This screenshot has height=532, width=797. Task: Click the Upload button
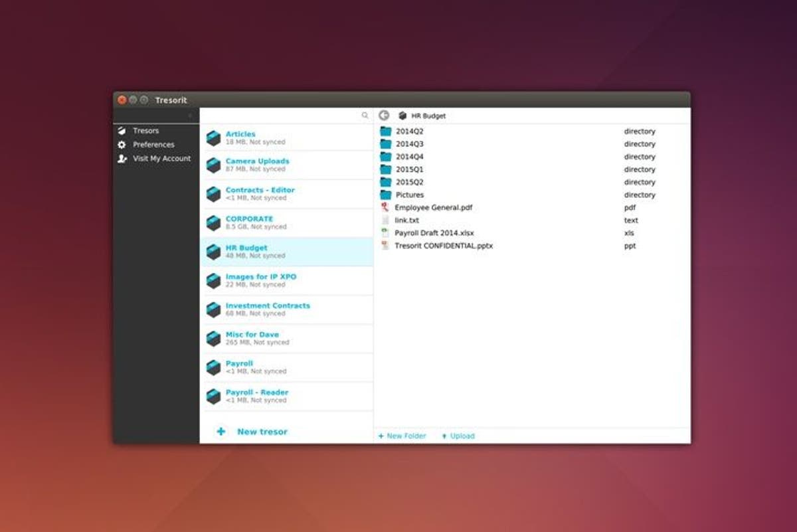pyautogui.click(x=458, y=436)
